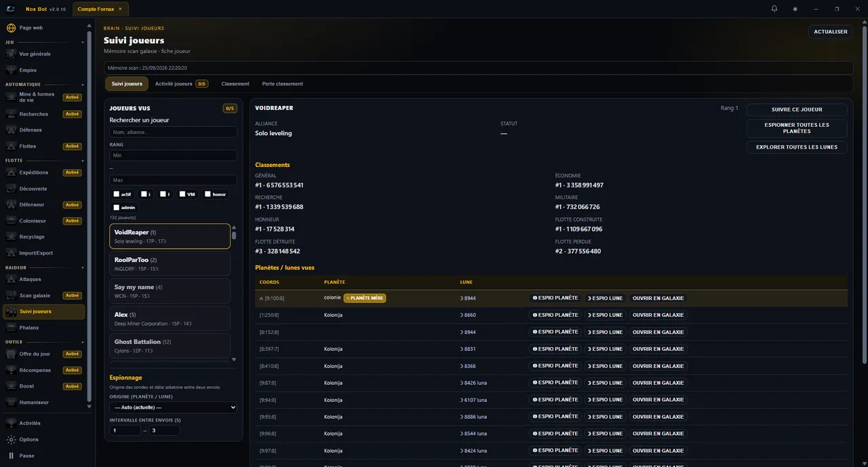Focus the interval minimum field showing 1
868x467 pixels.
point(125,430)
